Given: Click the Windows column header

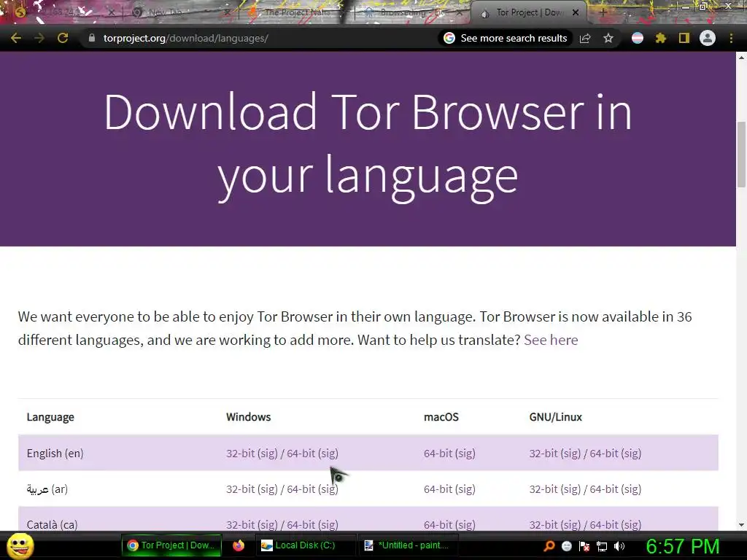Looking at the screenshot, I should (x=249, y=417).
